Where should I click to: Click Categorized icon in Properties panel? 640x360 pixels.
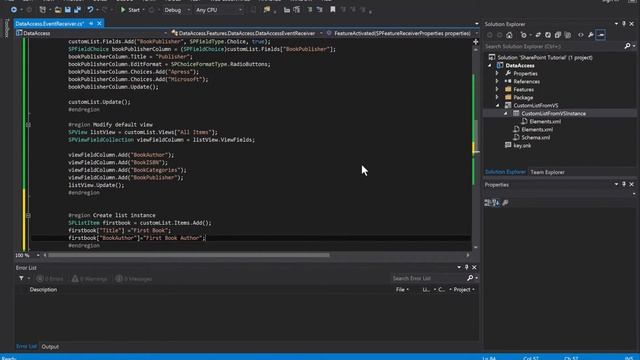487,203
